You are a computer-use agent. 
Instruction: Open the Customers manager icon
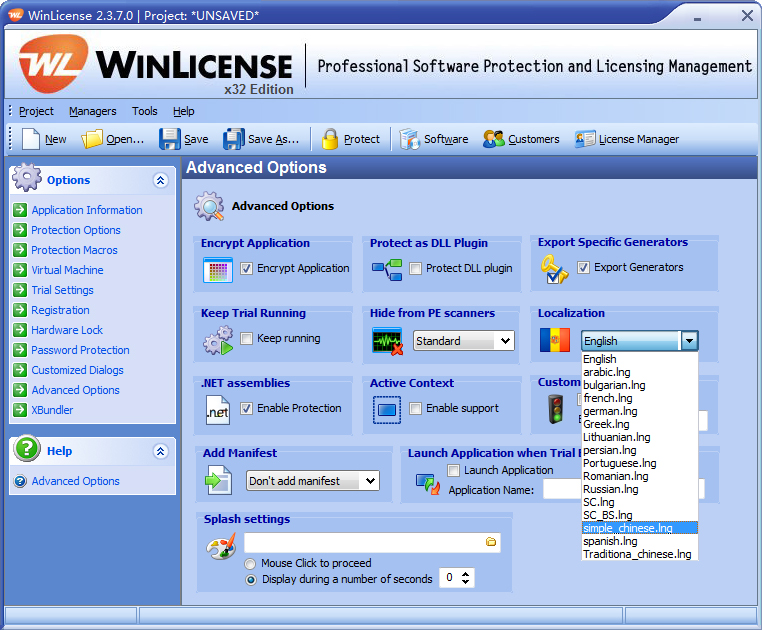coord(494,139)
